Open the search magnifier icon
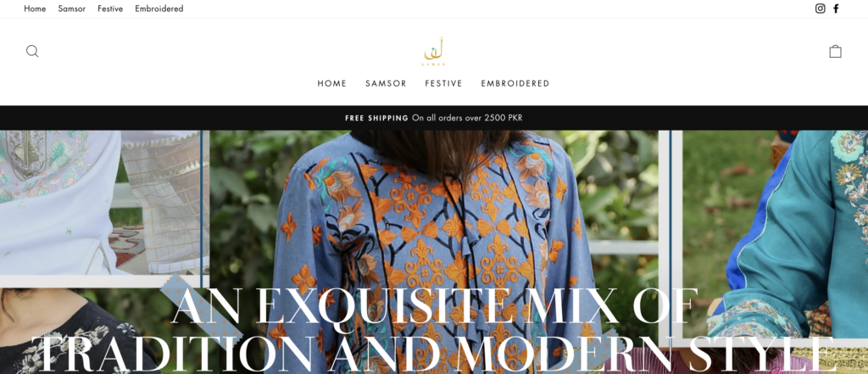This screenshot has width=868, height=374. pyautogui.click(x=32, y=52)
